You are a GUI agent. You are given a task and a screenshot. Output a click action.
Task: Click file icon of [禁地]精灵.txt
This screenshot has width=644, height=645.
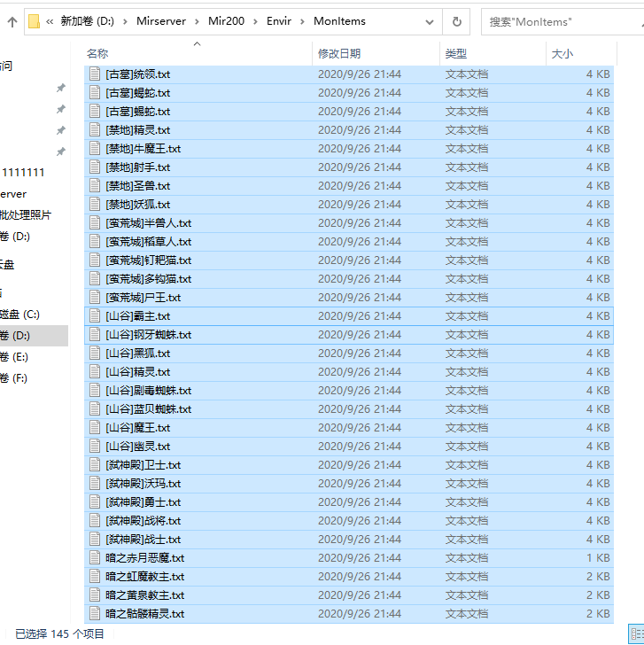pos(95,130)
